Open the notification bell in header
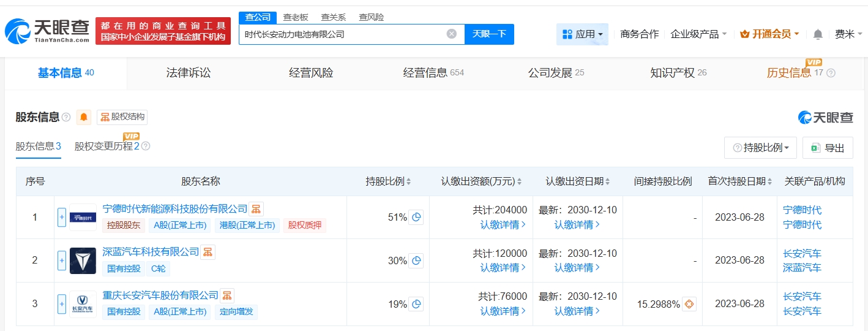Viewport: 868px width, 331px height. [818, 34]
